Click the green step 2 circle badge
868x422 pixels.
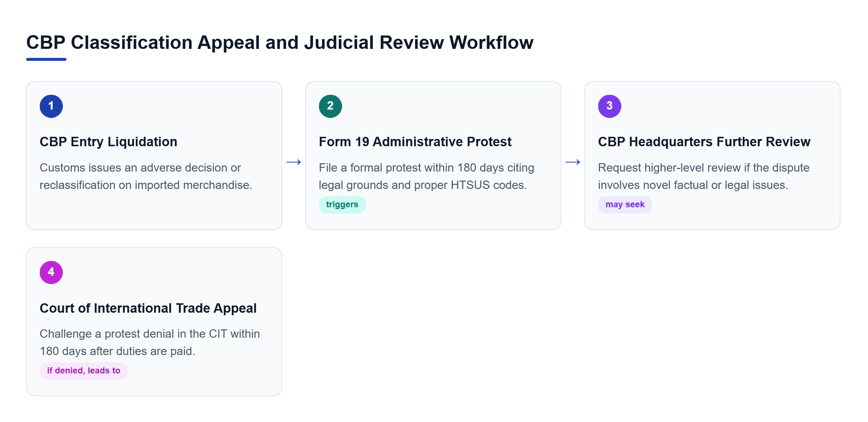(330, 106)
